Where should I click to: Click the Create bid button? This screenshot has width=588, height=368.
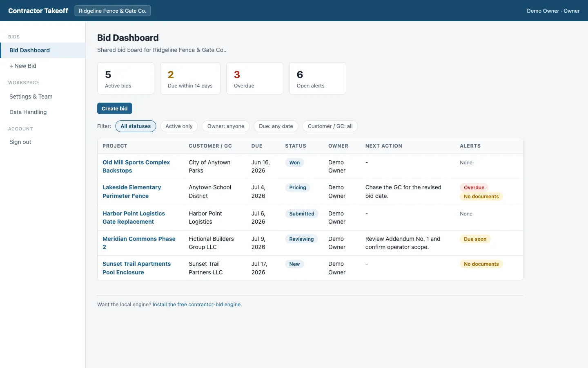tap(115, 108)
